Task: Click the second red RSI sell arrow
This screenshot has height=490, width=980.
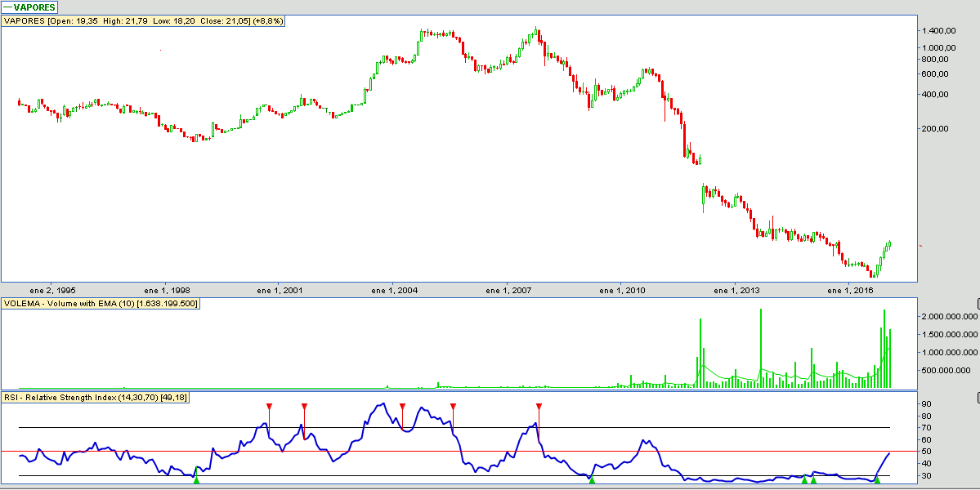Action: tap(304, 406)
